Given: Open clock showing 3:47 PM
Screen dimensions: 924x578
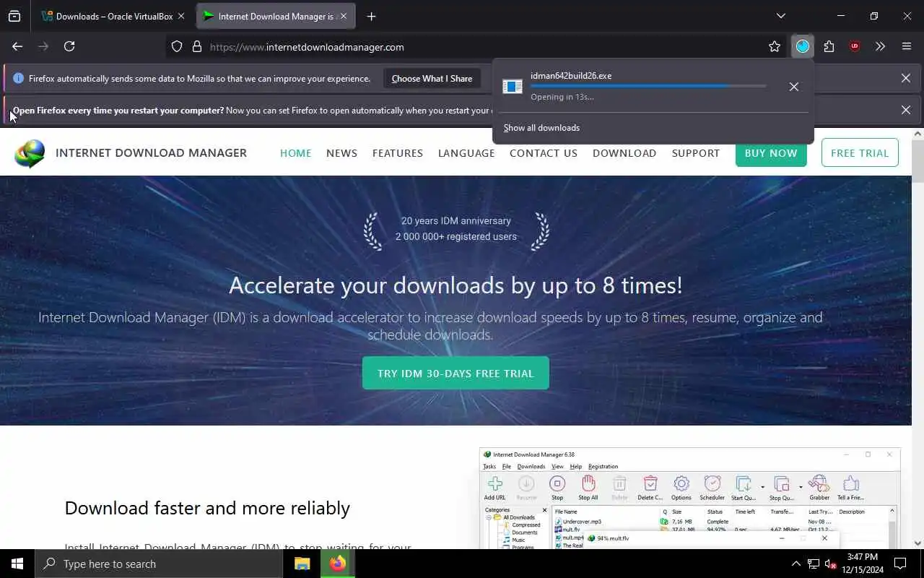Looking at the screenshot, I should [x=863, y=564].
